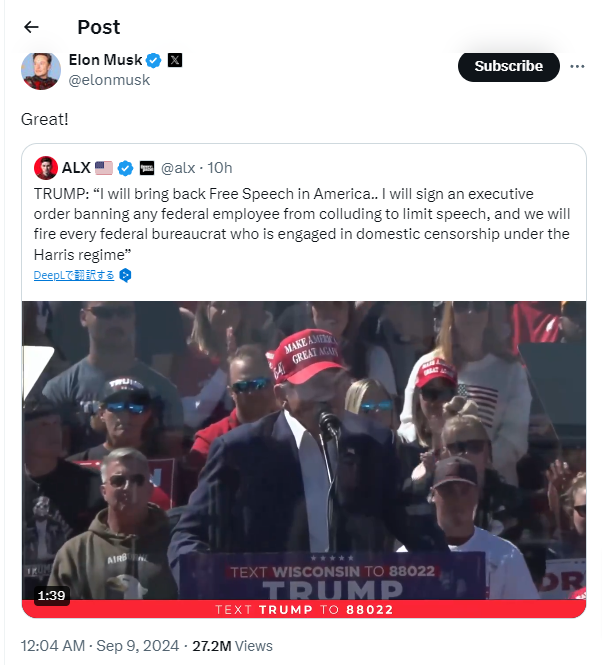Click the DeepL translate link
Image resolution: width=602 pixels, height=665 pixels.
[x=74, y=275]
